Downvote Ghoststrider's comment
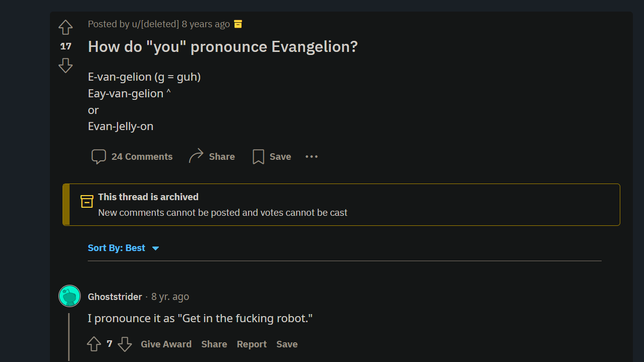 (x=125, y=344)
